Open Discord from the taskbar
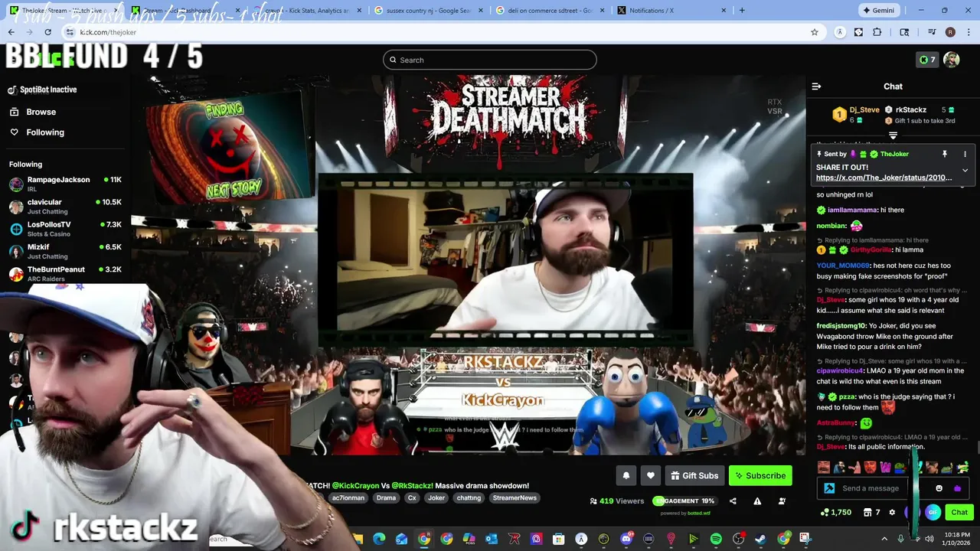980x551 pixels. (x=626, y=539)
